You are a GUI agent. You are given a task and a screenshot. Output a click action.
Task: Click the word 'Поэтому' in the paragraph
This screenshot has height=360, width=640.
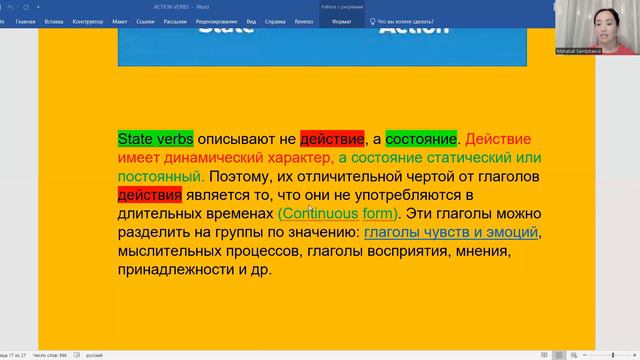(240, 176)
